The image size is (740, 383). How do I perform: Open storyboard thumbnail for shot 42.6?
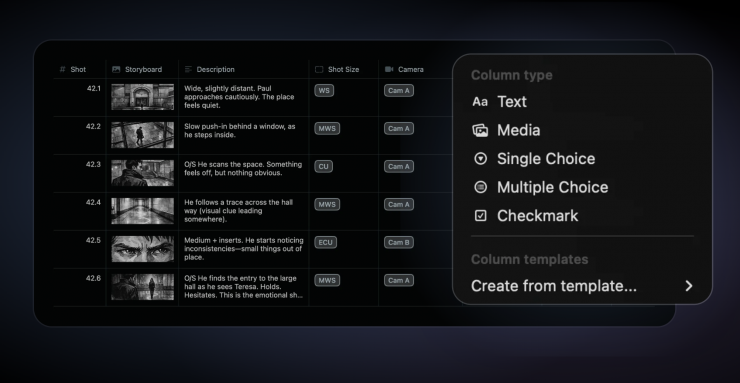(x=143, y=287)
